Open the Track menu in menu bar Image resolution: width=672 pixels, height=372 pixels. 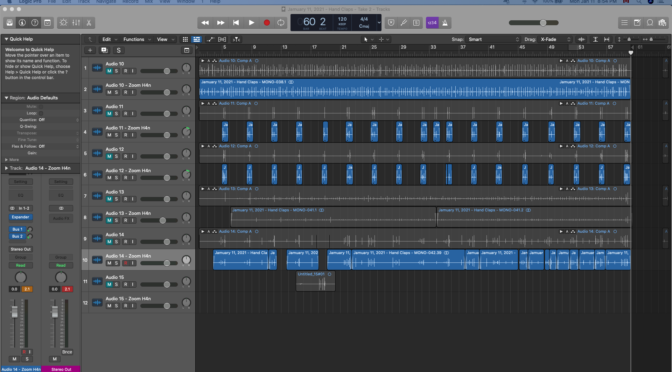tap(84, 2)
